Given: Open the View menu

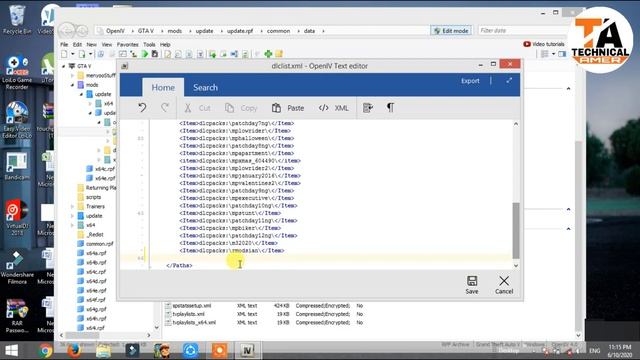Looking at the screenshot, I should (x=107, y=44).
